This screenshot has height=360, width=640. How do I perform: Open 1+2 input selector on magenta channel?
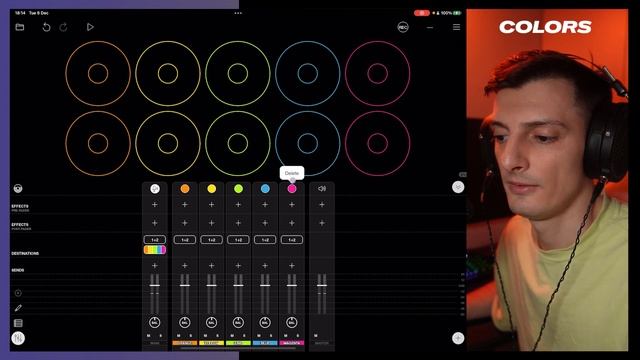pyautogui.click(x=292, y=240)
